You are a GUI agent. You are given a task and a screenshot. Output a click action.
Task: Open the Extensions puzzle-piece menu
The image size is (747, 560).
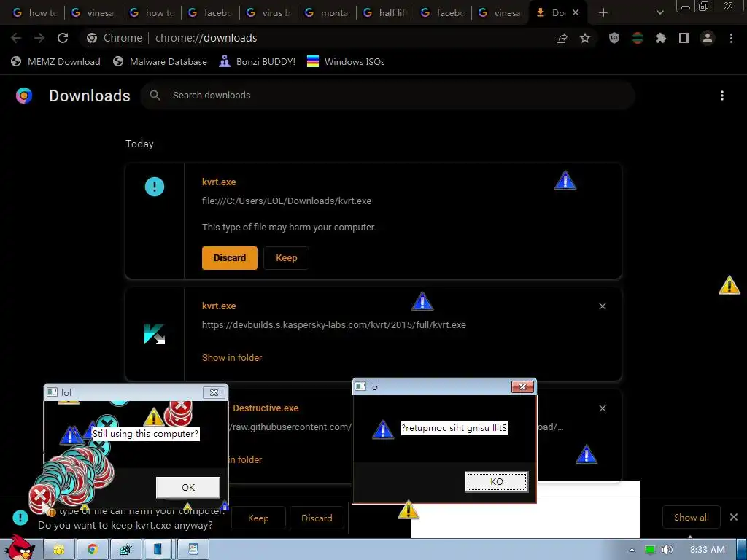pyautogui.click(x=660, y=38)
